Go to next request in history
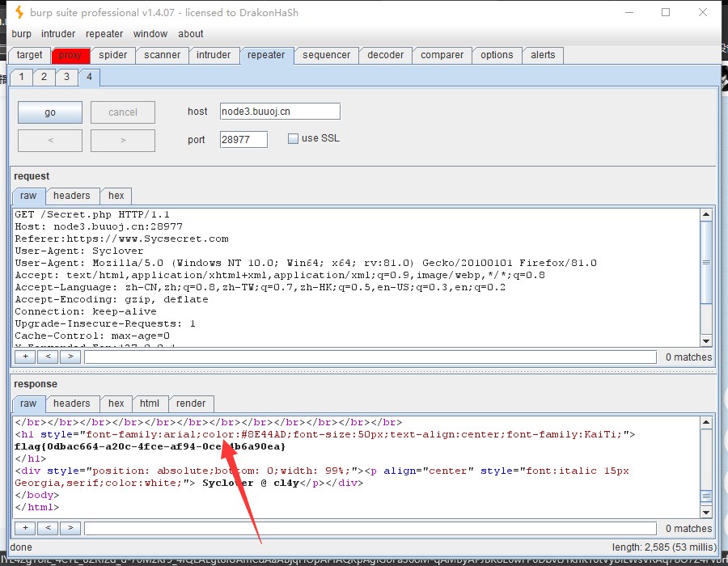 click(123, 140)
